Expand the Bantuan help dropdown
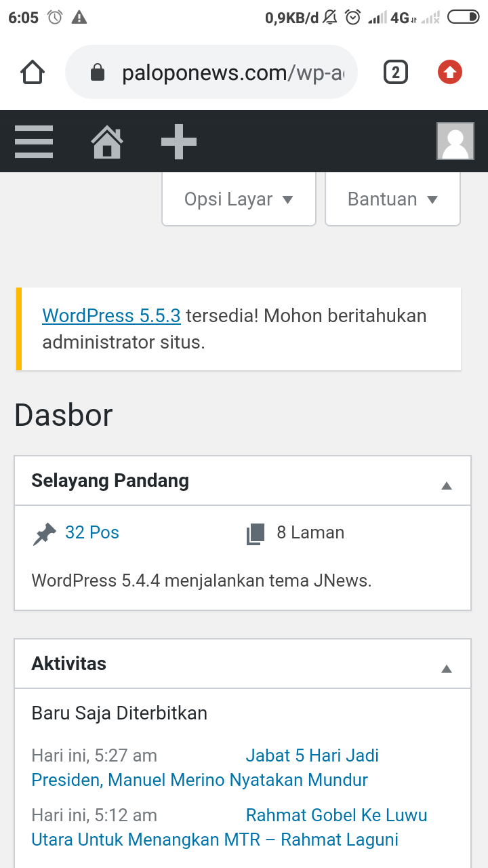488x868 pixels. [x=392, y=199]
